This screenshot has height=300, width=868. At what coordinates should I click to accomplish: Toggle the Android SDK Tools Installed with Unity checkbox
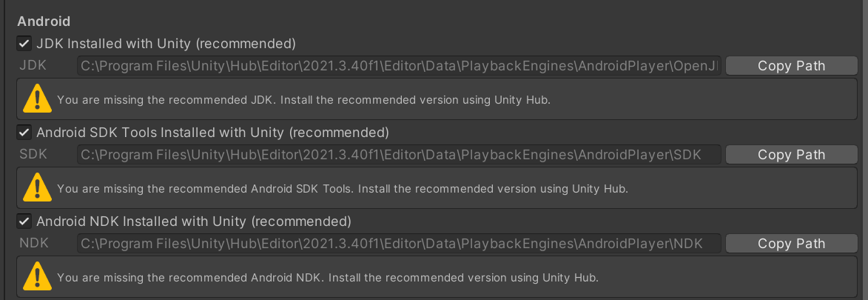(x=24, y=133)
